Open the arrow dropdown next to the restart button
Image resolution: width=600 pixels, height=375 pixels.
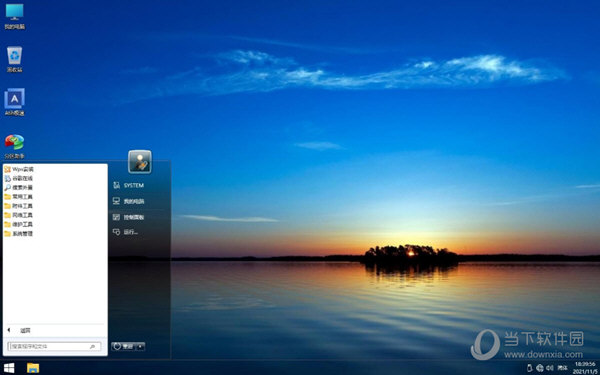[140, 346]
